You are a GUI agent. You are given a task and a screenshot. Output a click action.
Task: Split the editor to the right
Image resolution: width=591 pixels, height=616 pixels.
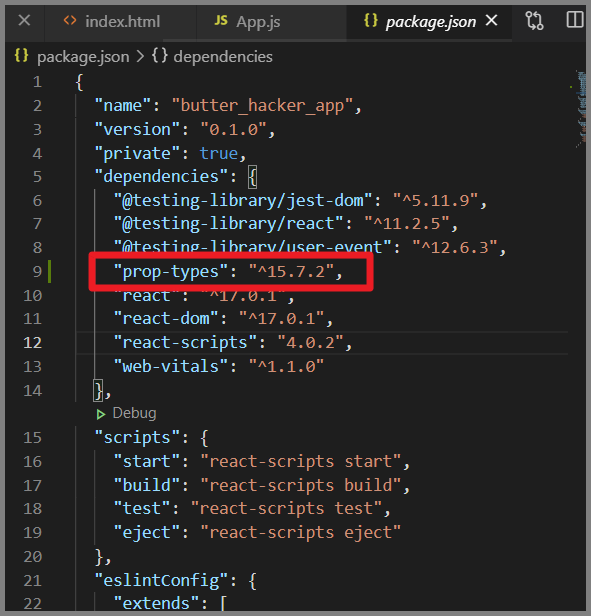(574, 20)
